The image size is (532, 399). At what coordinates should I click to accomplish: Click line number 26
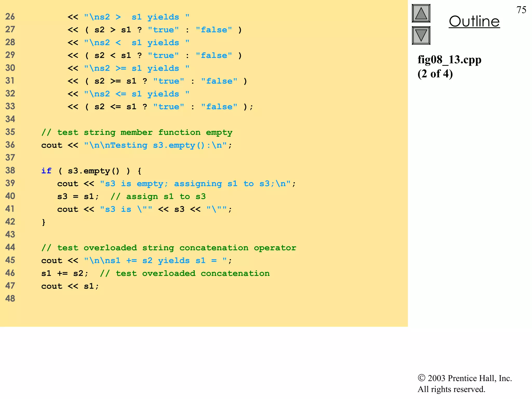(x=10, y=17)
